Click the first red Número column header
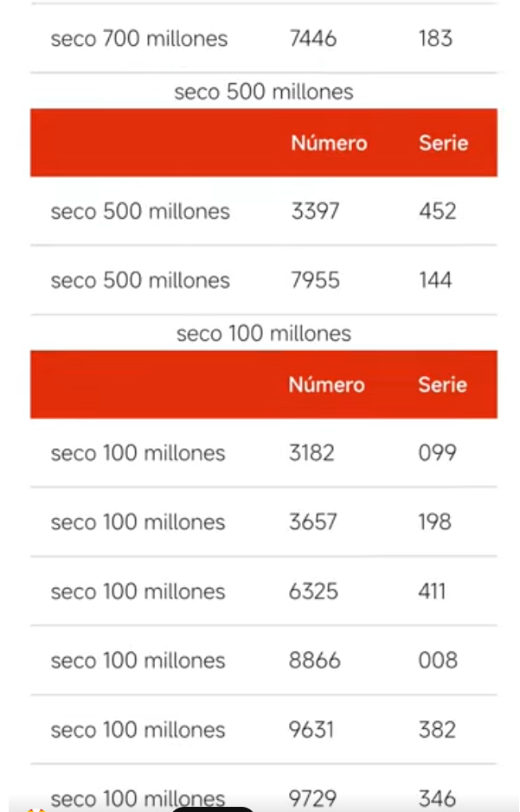520x812 pixels. (329, 143)
